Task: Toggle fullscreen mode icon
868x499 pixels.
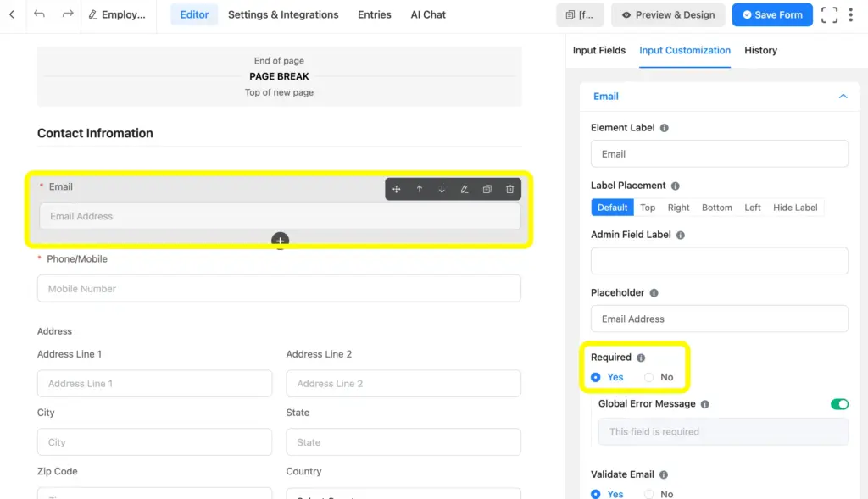Action: coord(829,15)
